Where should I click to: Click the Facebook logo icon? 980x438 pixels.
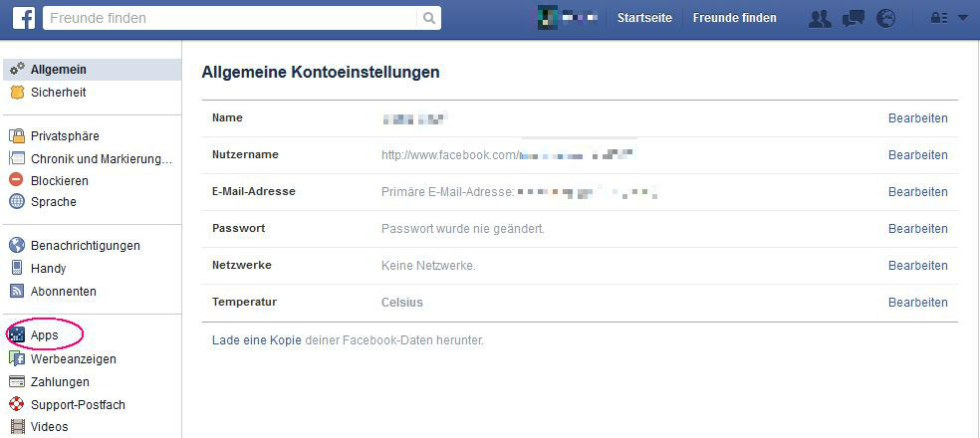[x=20, y=18]
